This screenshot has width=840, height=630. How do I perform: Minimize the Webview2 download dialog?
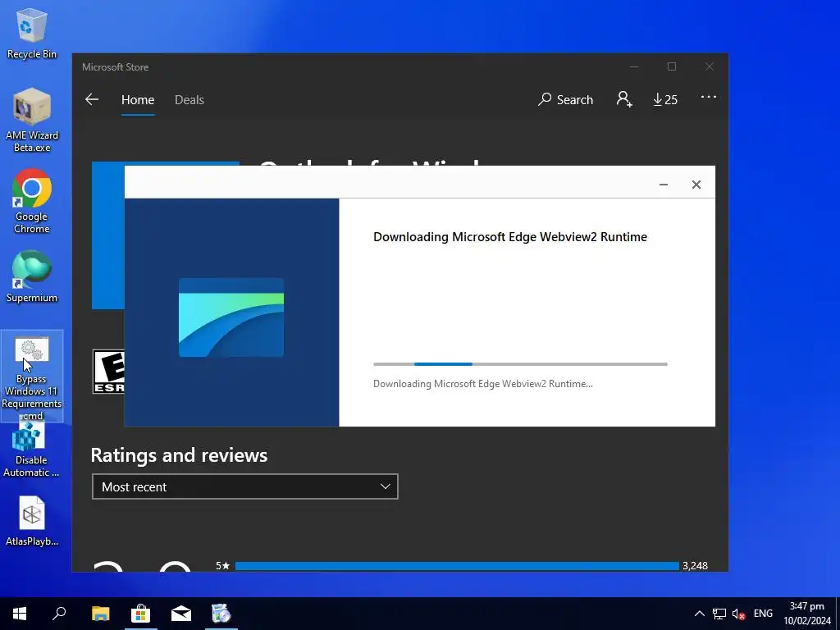click(x=663, y=185)
